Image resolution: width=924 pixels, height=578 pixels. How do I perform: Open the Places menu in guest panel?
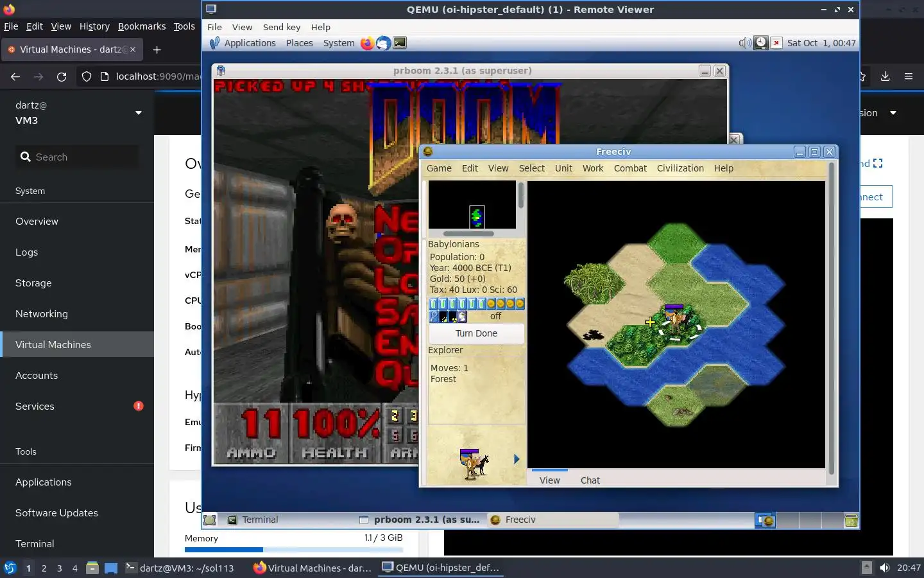pyautogui.click(x=300, y=43)
